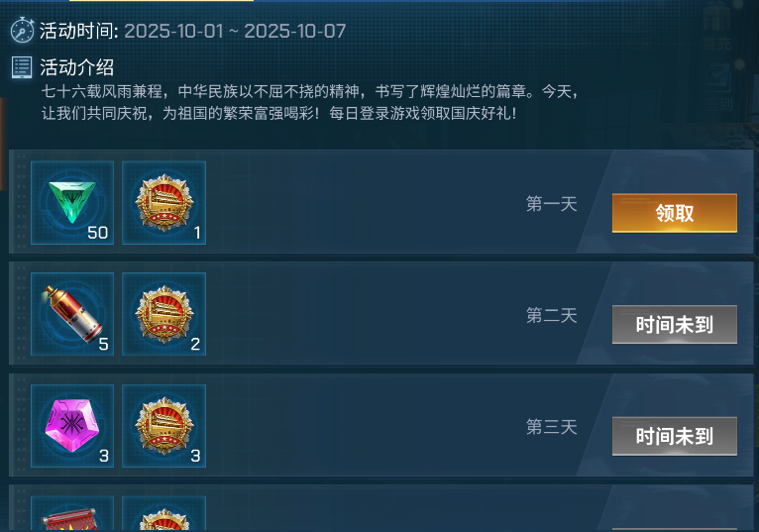759x532 pixels.
Task: Select the medal reward with quantity 3
Action: [164, 426]
